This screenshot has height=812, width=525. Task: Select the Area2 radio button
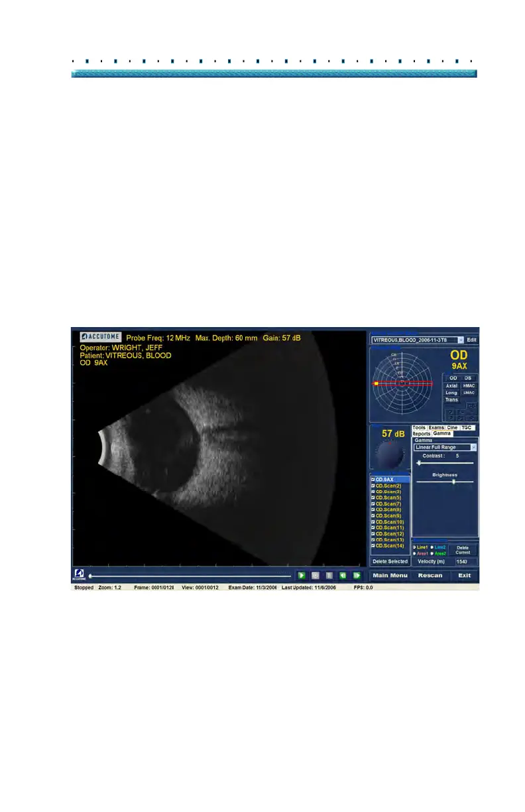click(432, 553)
